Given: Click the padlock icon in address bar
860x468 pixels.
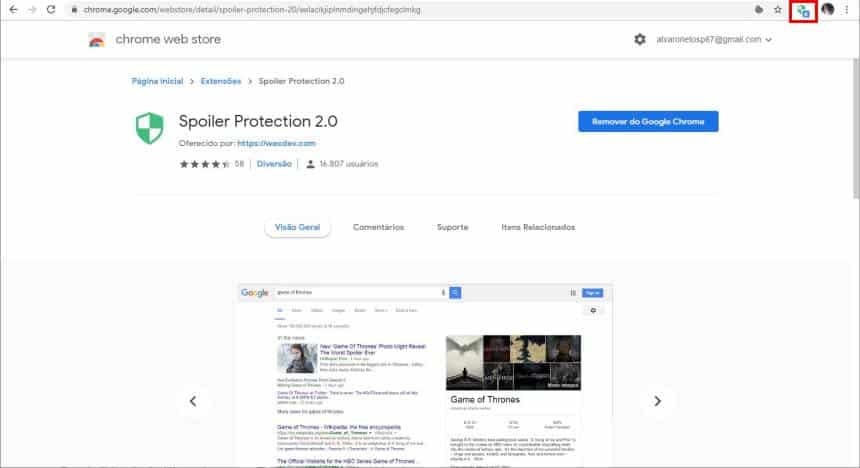Looking at the screenshot, I should pyautogui.click(x=74, y=10).
